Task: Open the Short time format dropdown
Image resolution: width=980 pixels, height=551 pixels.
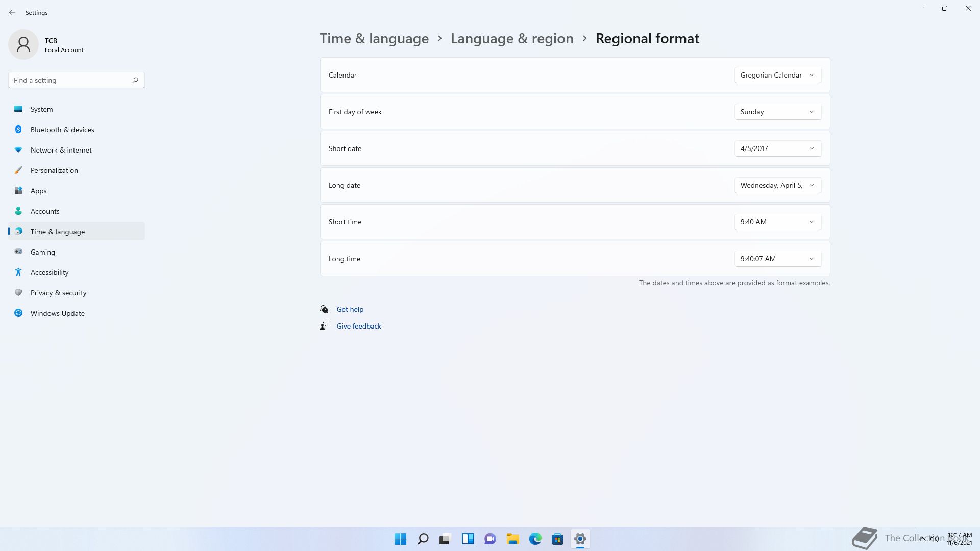Action: (778, 222)
